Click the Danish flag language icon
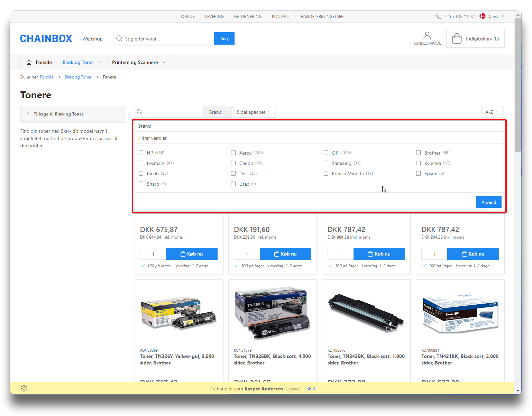Screen dimensions: 532x416 click(x=483, y=16)
